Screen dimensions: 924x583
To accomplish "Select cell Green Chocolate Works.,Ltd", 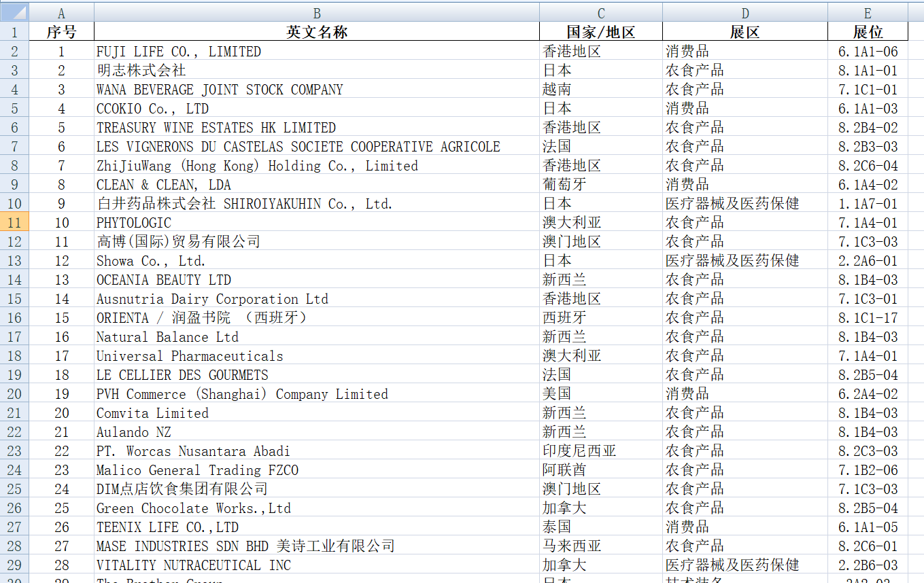I will 317,508.
